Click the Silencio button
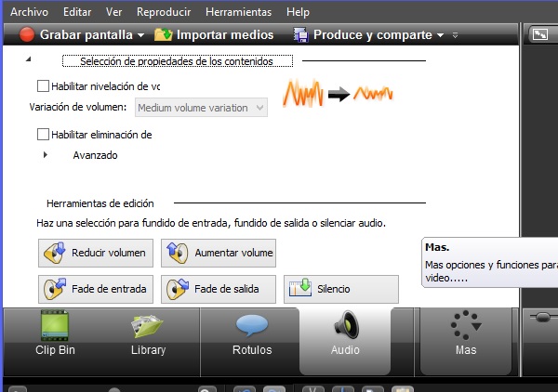This screenshot has height=392, width=558. coord(340,289)
